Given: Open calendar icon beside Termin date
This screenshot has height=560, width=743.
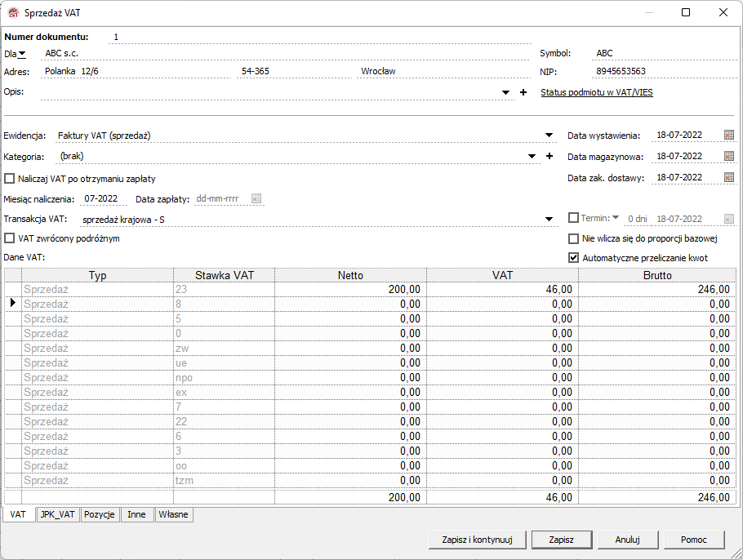Looking at the screenshot, I should click(x=729, y=219).
